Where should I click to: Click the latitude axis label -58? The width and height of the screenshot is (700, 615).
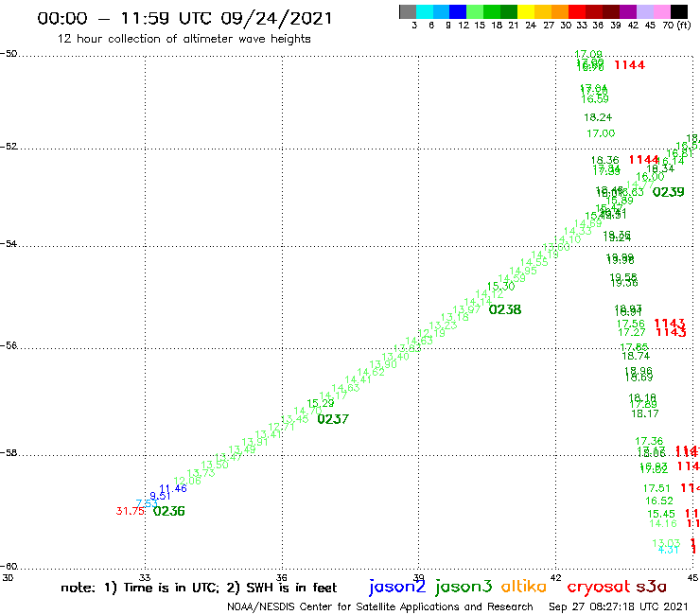pos(9,453)
